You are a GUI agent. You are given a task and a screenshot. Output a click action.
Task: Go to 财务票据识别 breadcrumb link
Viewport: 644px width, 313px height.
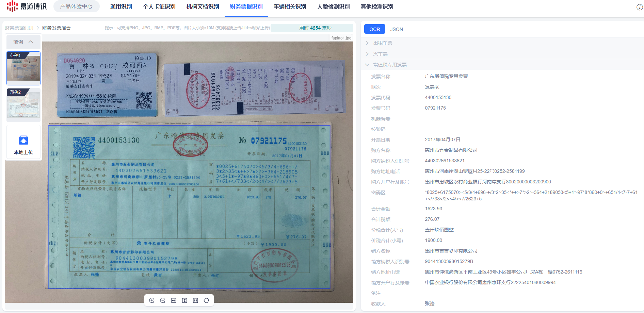click(x=19, y=28)
